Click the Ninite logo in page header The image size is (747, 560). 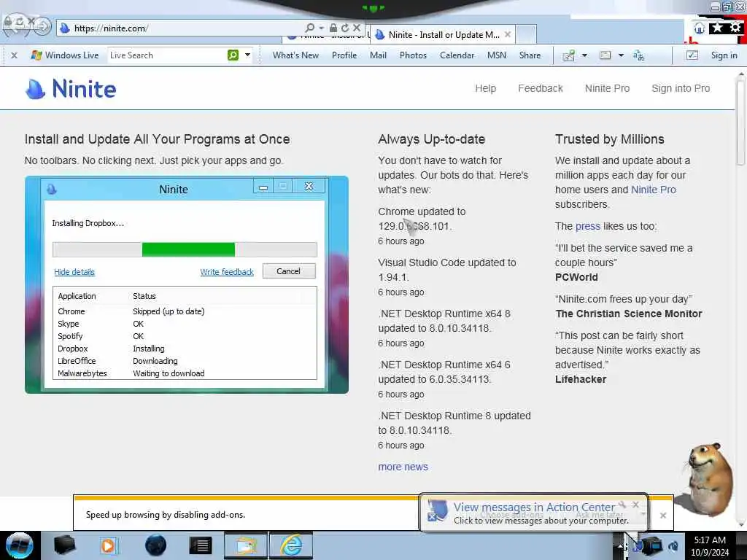coord(71,88)
